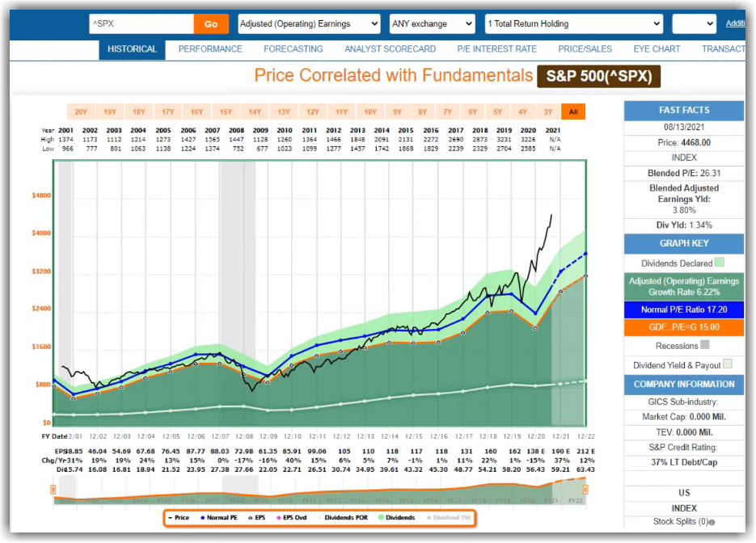The image size is (756, 543).
Task: Open the PERFORMANCE tab
Action: (210, 49)
